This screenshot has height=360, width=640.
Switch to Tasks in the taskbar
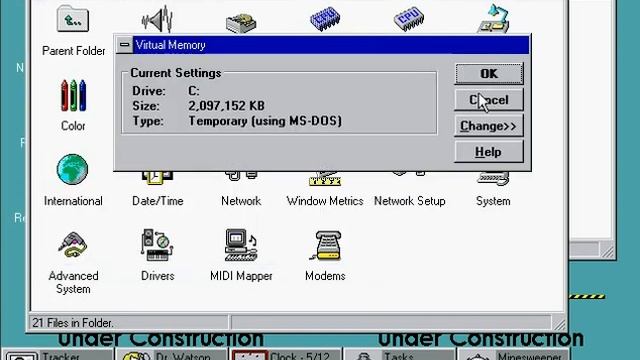click(x=399, y=354)
